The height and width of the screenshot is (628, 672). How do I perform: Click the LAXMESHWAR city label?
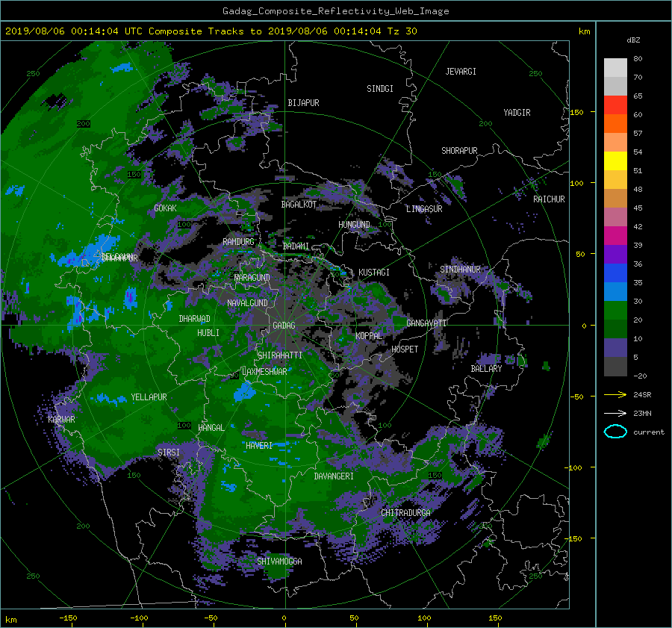tap(264, 372)
